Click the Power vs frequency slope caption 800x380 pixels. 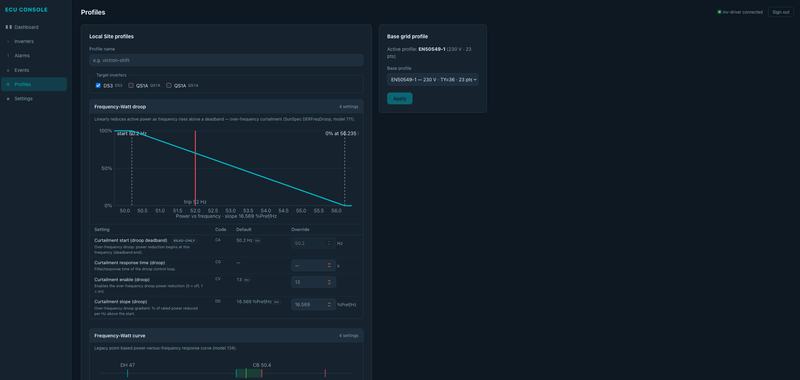tap(226, 216)
